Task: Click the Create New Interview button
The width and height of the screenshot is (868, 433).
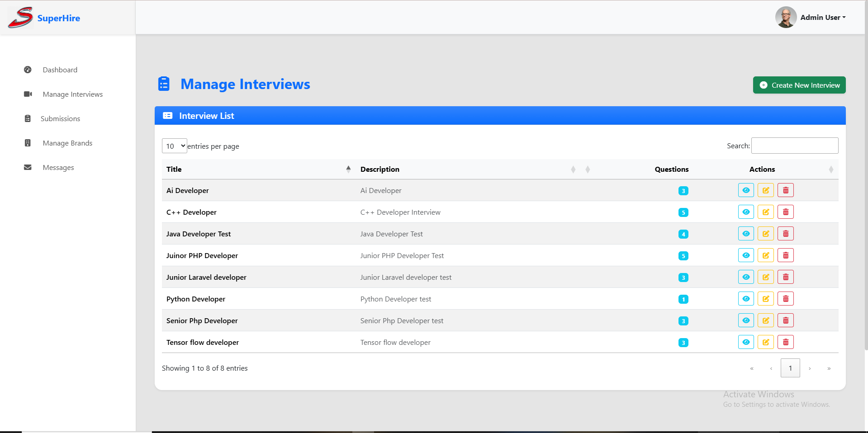Action: coord(799,85)
